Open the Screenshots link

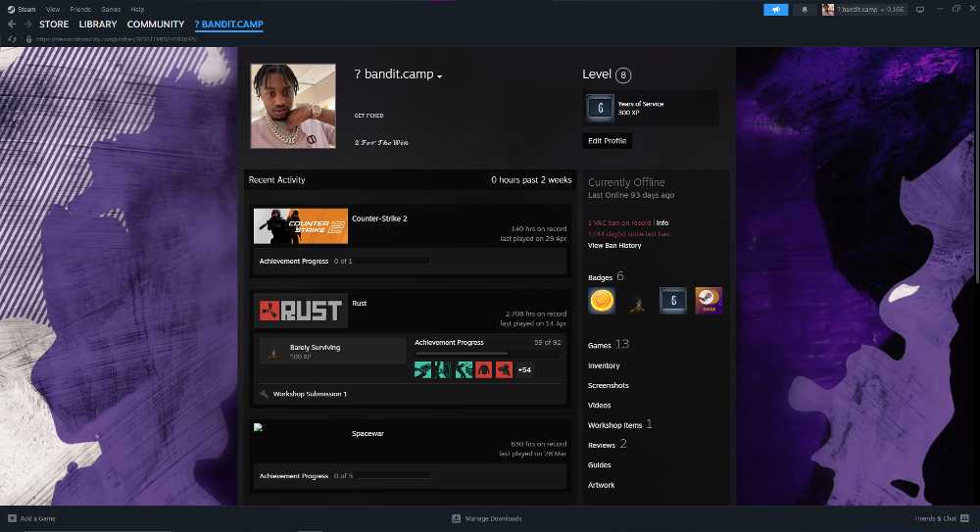[x=609, y=386]
